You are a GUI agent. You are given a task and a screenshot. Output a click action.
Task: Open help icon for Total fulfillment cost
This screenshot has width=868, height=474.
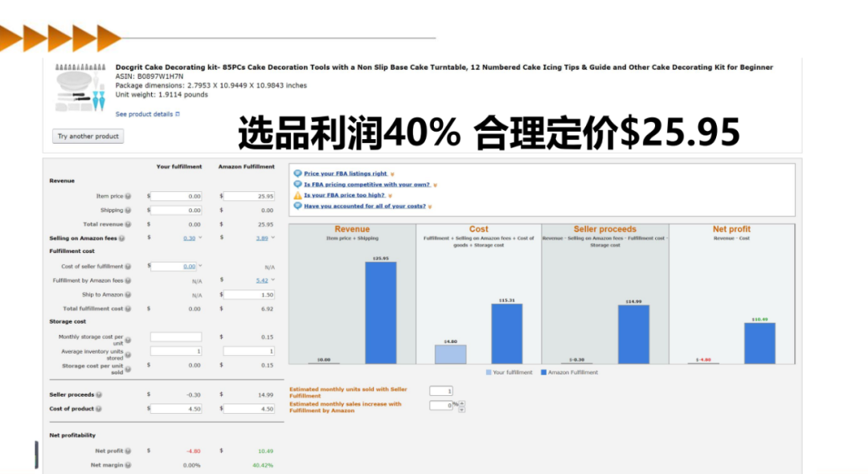coord(128,309)
